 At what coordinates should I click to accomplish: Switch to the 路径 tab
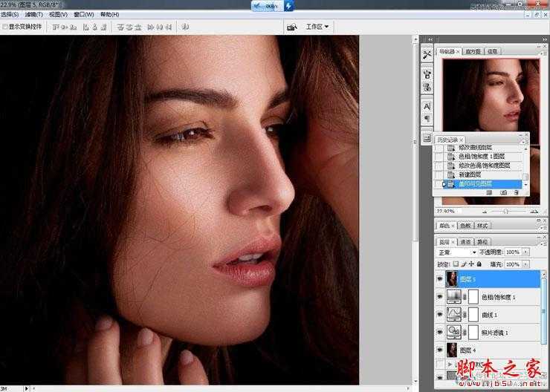click(482, 242)
